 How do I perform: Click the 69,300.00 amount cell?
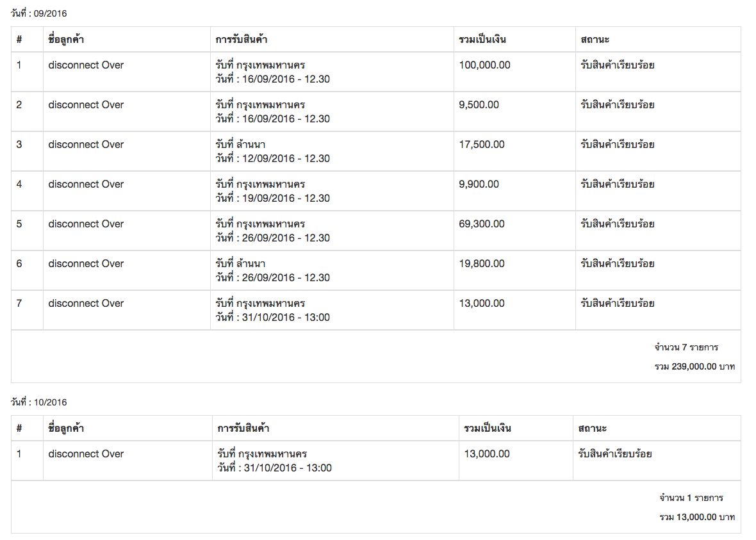click(x=482, y=224)
